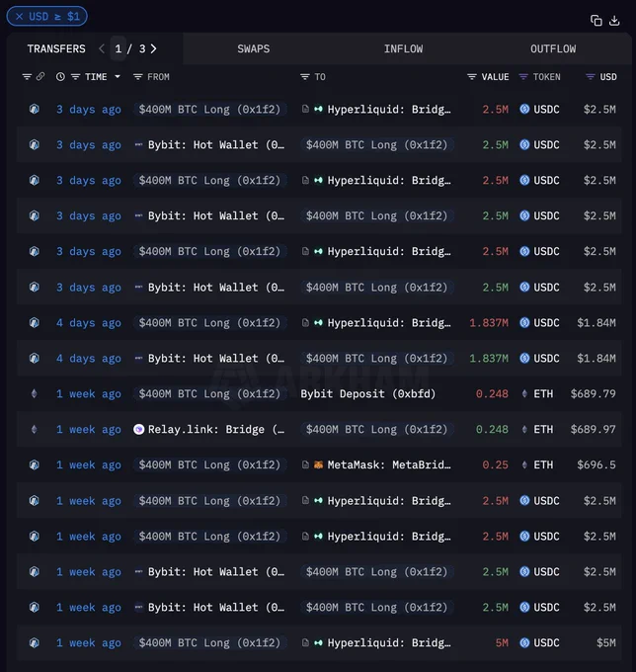Click the red 5M USDC value
Screen dimensions: 636x672
(x=502, y=643)
